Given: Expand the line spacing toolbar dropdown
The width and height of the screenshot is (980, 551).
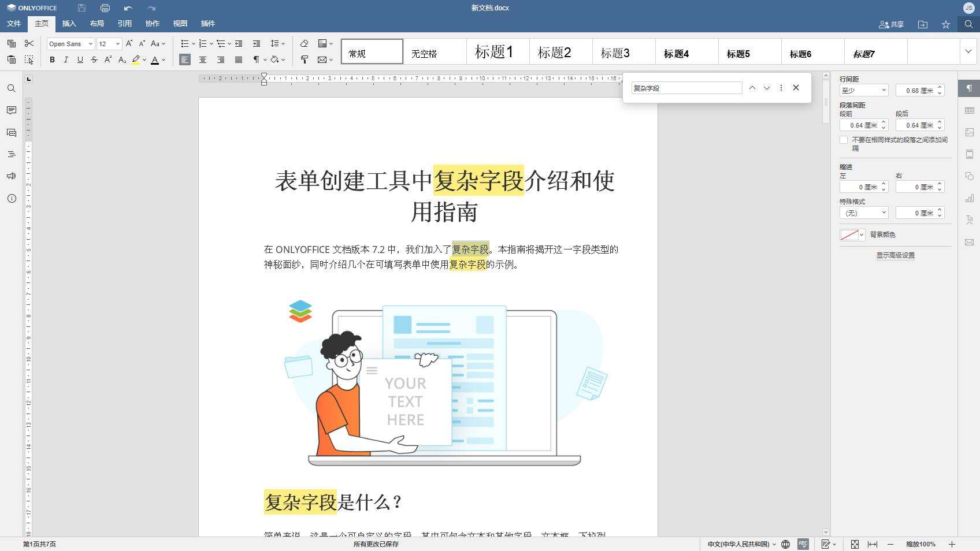Looking at the screenshot, I should pyautogui.click(x=283, y=43).
